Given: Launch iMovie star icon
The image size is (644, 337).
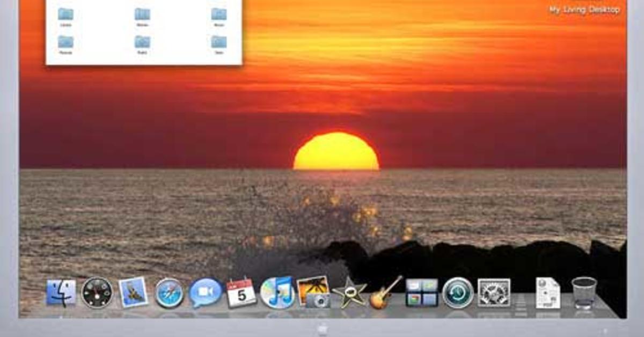Looking at the screenshot, I should [349, 293].
